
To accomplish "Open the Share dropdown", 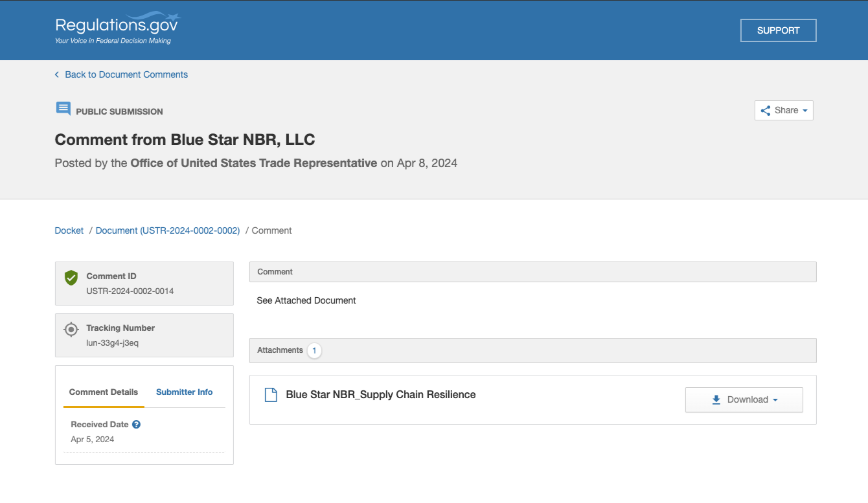I will 784,110.
